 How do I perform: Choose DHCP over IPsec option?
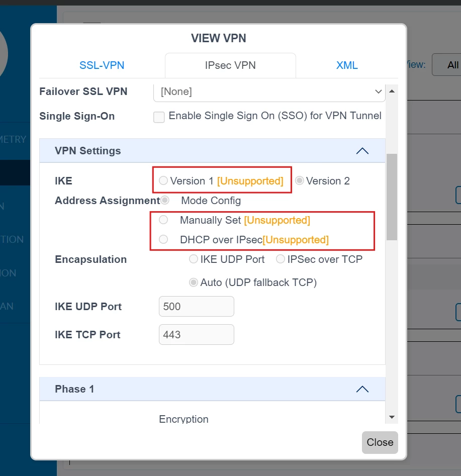pyautogui.click(x=163, y=240)
